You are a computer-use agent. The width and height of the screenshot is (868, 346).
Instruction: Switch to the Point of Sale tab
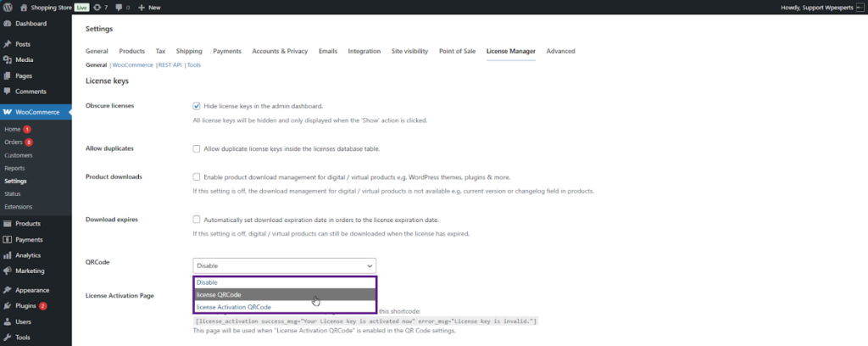point(457,51)
